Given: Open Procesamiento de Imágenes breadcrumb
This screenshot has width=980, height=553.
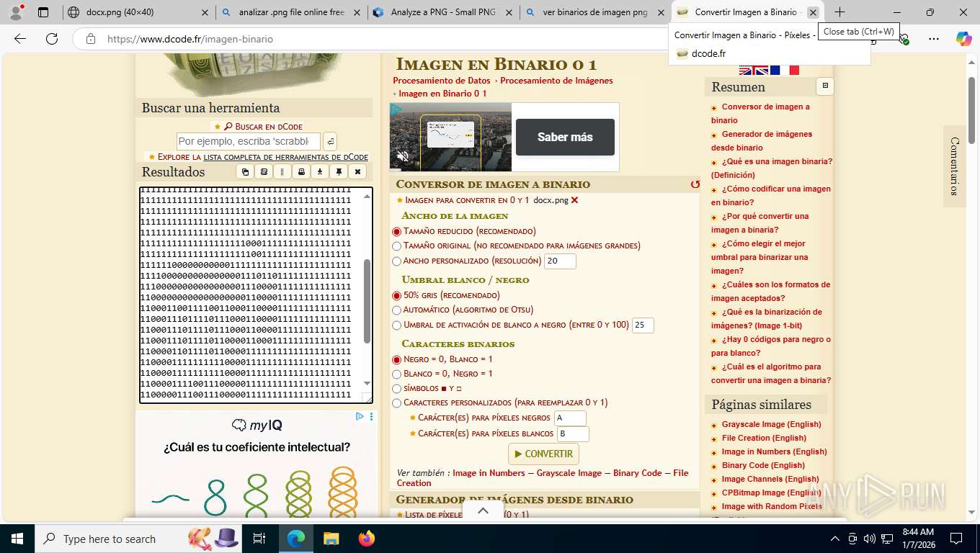Looking at the screenshot, I should [556, 81].
